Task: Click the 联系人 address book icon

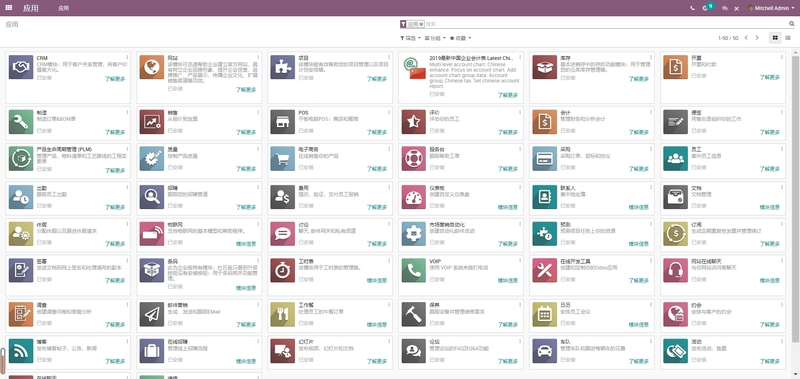Action: 544,197
